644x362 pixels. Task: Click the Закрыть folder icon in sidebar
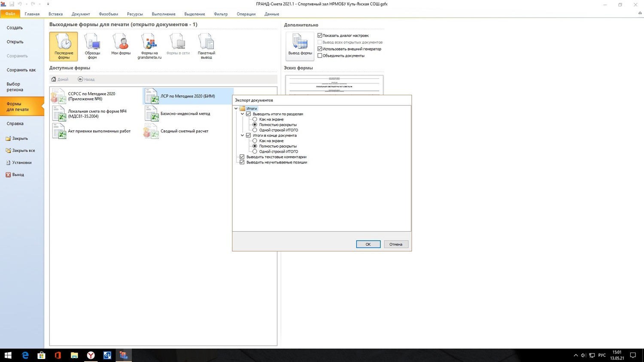point(8,139)
